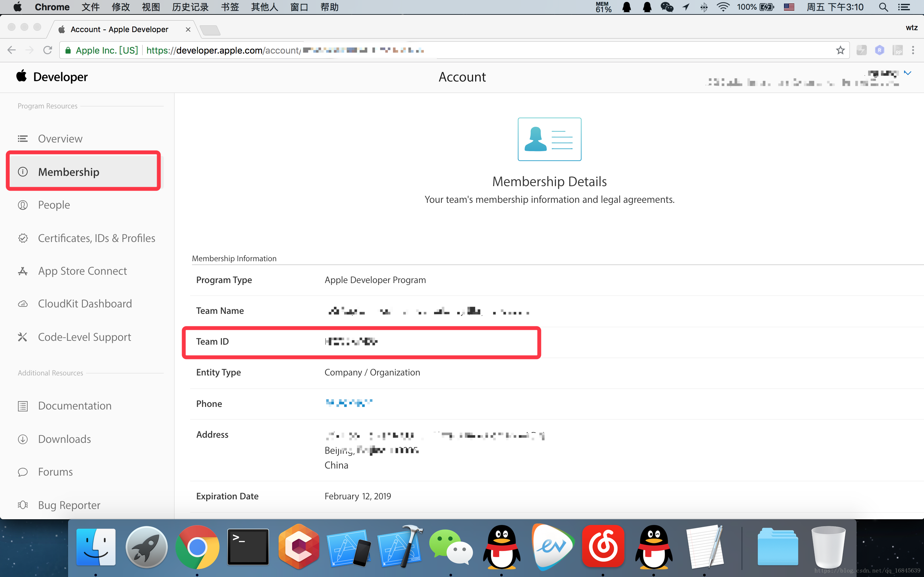924x577 pixels.
Task: Open the input source flag menu
Action: (789, 7)
